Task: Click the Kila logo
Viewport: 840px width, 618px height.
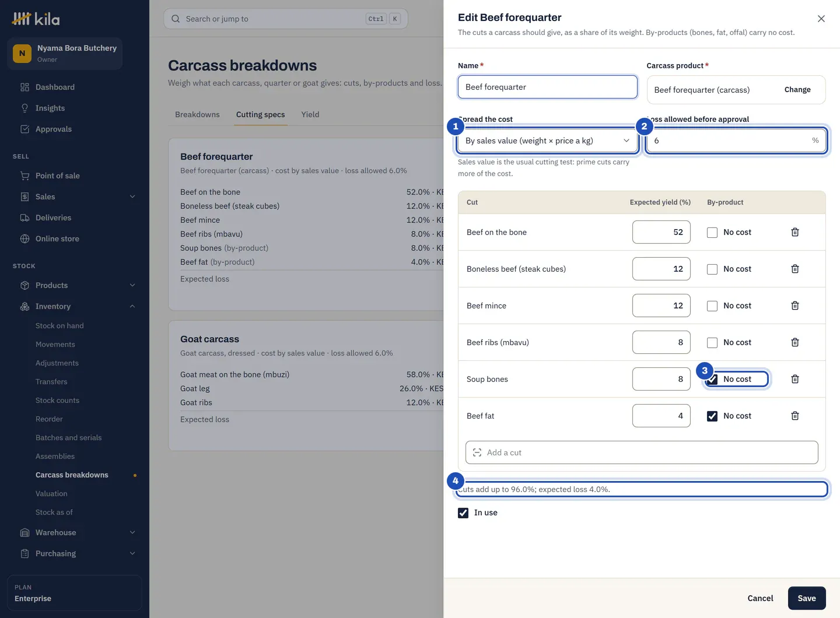Action: [36, 19]
